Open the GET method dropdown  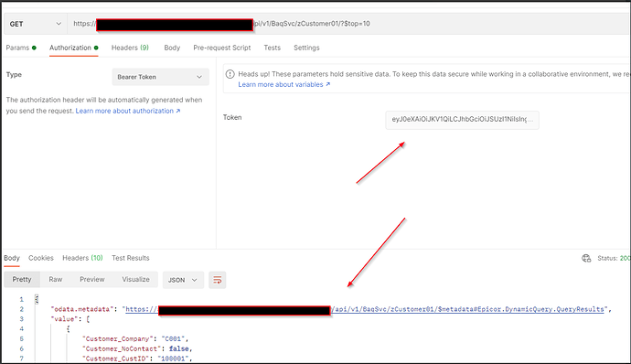pos(35,24)
